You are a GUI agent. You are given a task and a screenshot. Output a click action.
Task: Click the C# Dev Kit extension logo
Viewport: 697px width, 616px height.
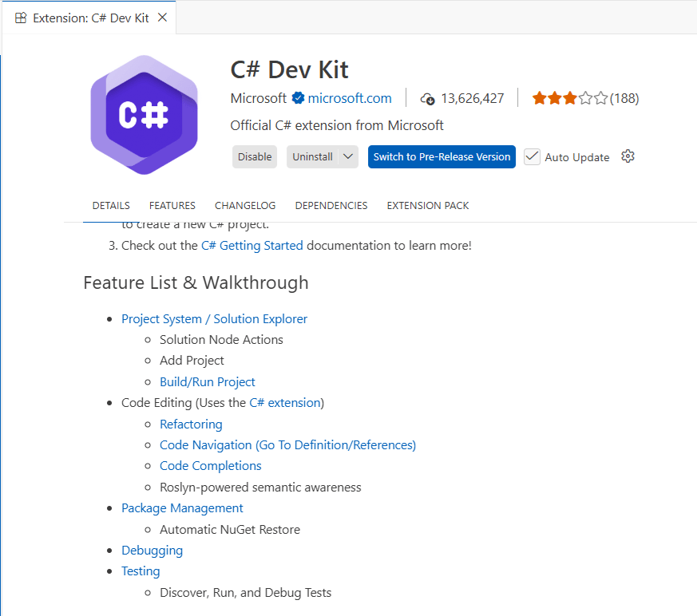tap(144, 115)
